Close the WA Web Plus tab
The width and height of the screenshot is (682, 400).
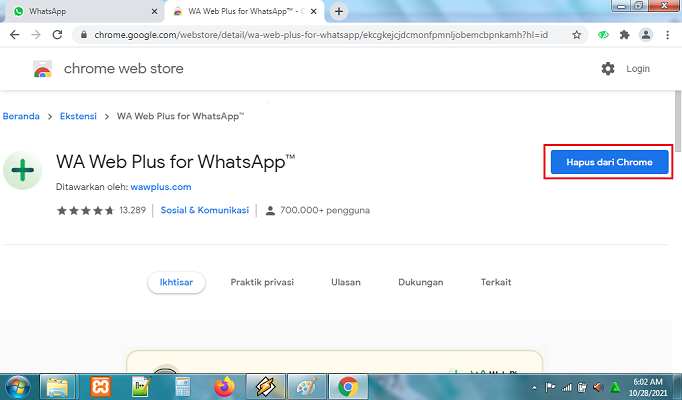314,11
